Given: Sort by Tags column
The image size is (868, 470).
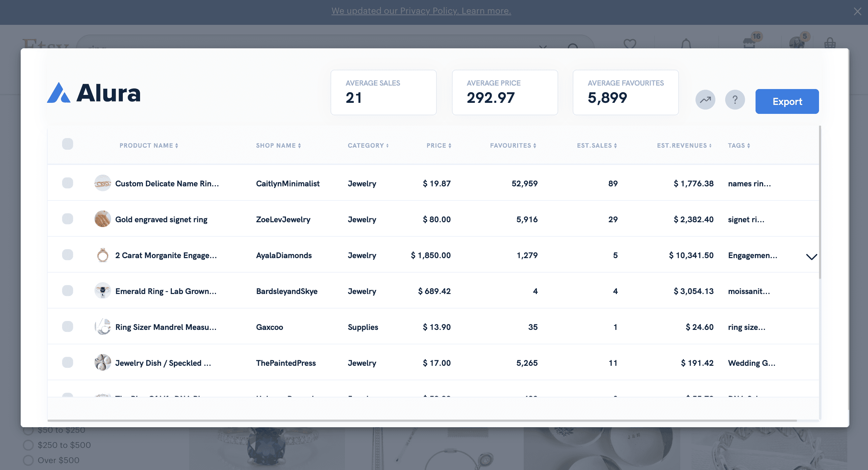Looking at the screenshot, I should [x=739, y=146].
